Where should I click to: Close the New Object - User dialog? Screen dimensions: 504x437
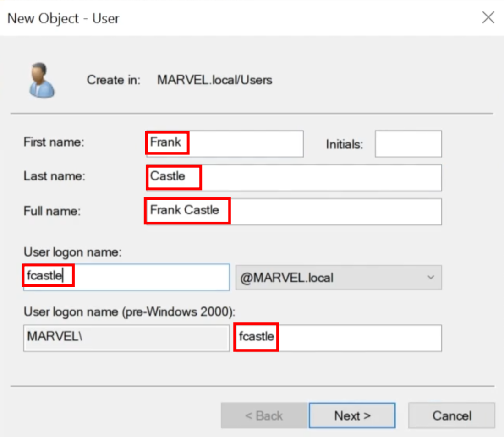click(x=488, y=18)
